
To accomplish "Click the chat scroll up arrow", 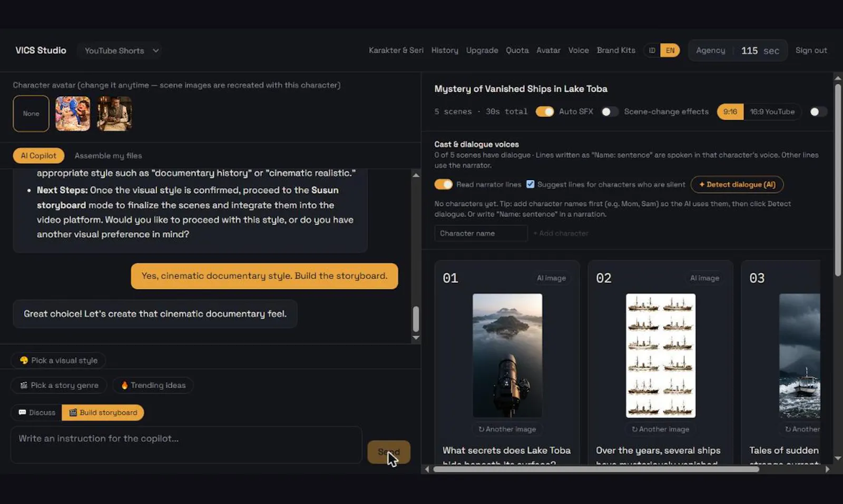I will (416, 175).
